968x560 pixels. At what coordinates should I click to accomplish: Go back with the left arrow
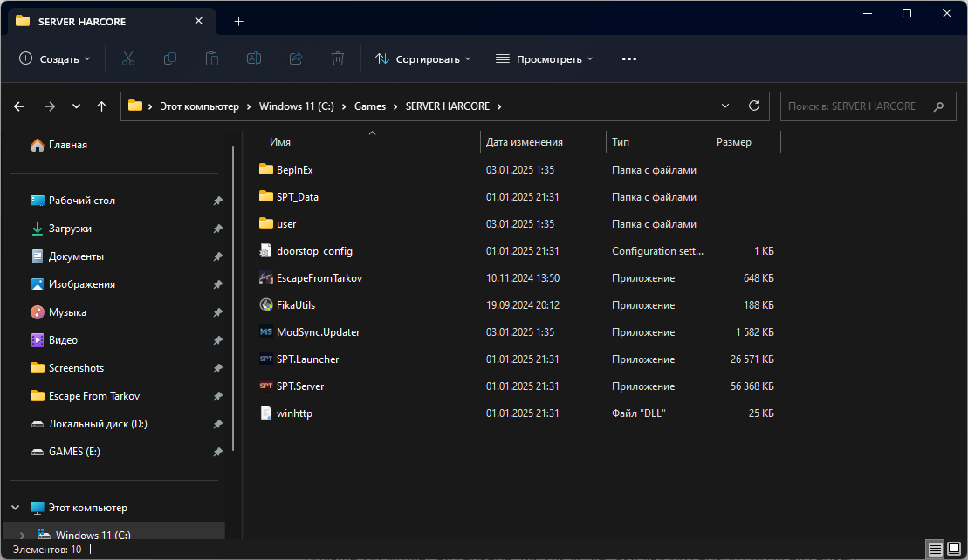[x=19, y=106]
